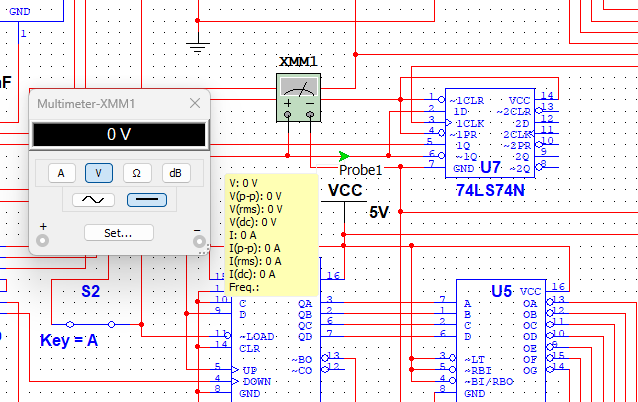The width and height of the screenshot is (638, 402).
Task: Click the multimeter negative terminal indicator
Action: click(x=199, y=242)
